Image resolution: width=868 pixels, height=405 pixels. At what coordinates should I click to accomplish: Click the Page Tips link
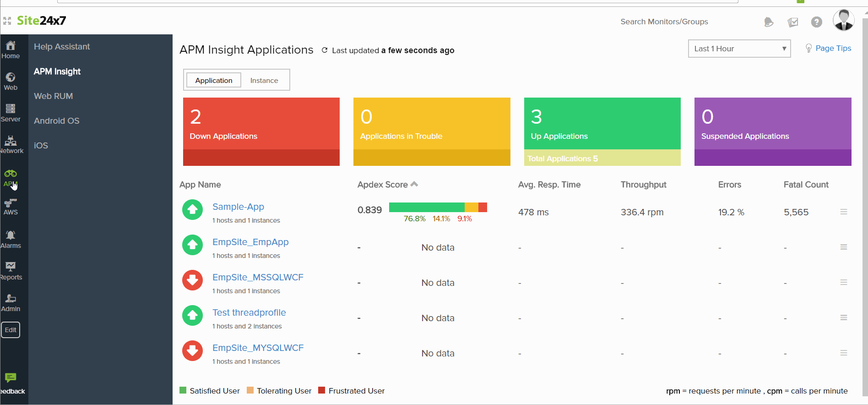tap(833, 49)
